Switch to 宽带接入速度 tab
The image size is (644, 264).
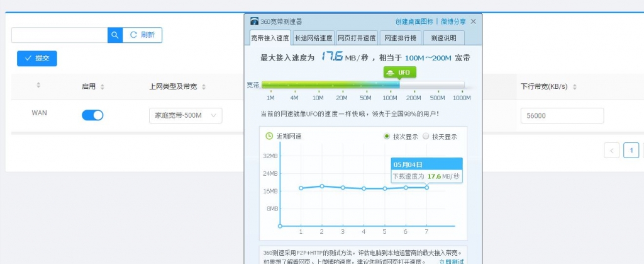coord(270,38)
